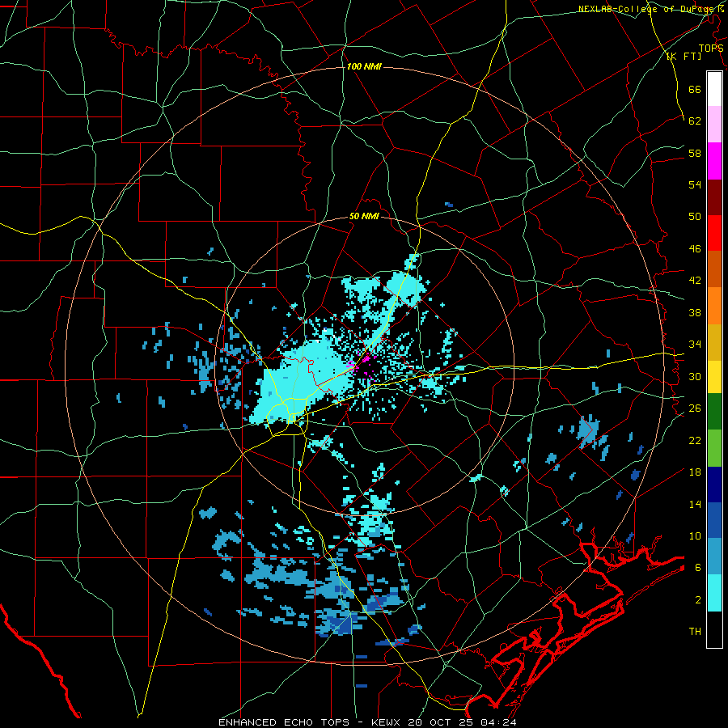Click the 18 legend scale value
728x728 pixels.
(695, 472)
